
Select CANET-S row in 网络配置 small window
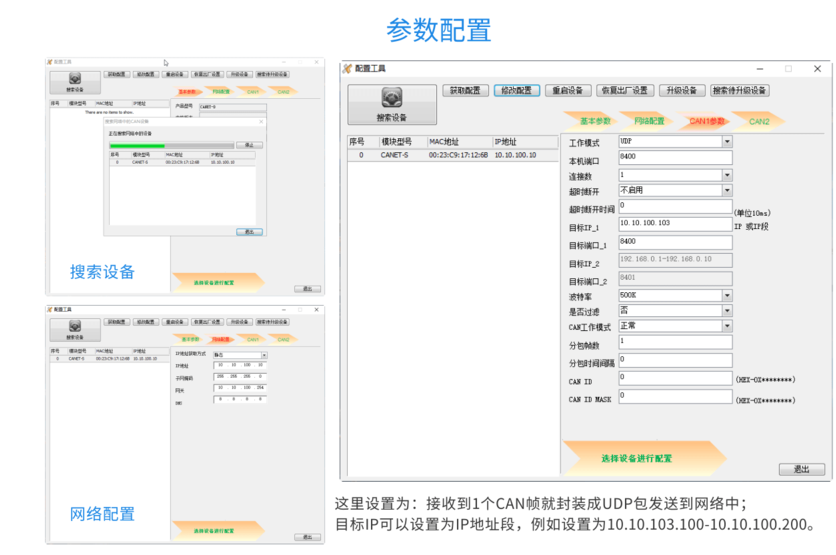[x=110, y=359]
